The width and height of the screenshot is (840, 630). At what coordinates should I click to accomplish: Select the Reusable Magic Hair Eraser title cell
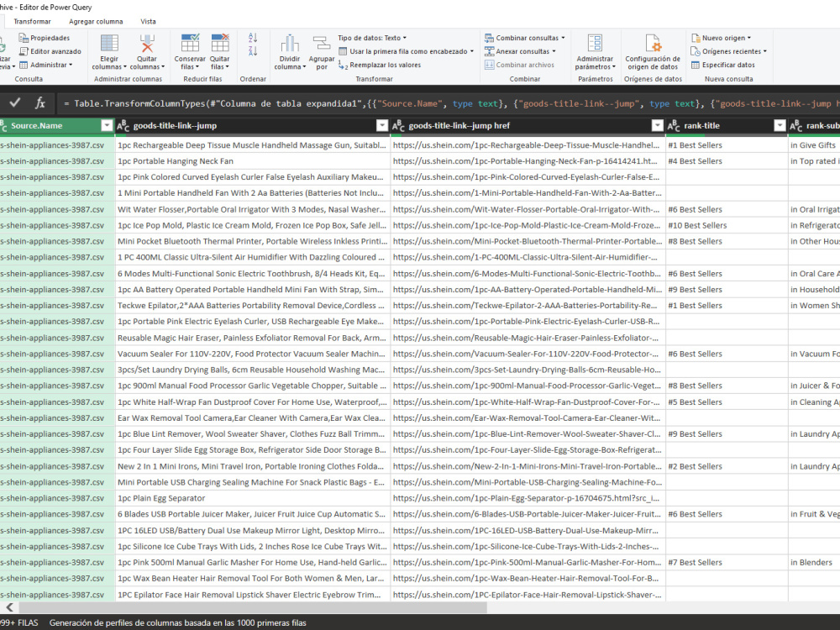point(253,338)
